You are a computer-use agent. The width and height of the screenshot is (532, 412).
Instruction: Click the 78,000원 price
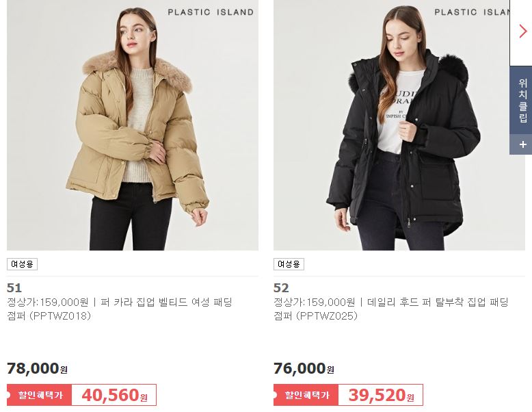[38, 368]
